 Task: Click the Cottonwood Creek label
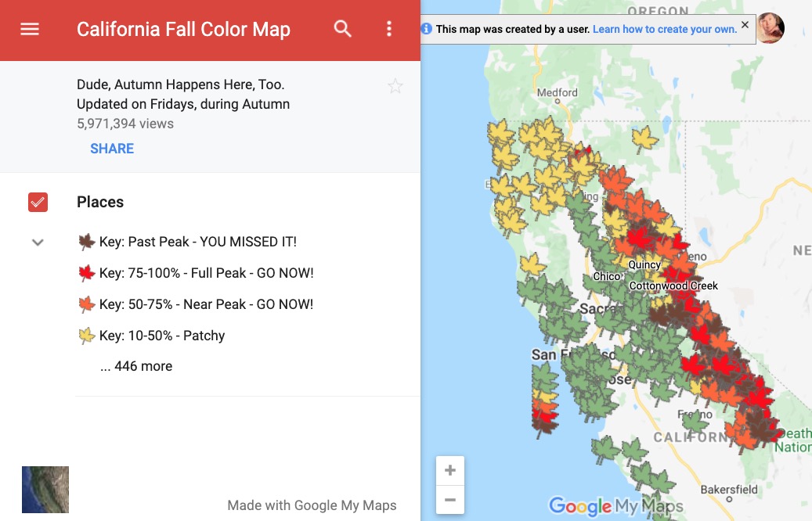point(673,286)
